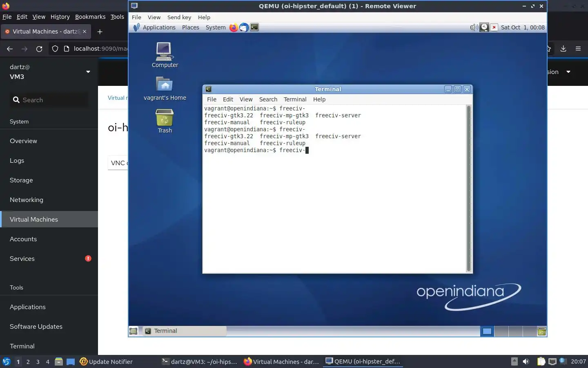Open Cockpit Software Updates page

[x=49, y=326]
